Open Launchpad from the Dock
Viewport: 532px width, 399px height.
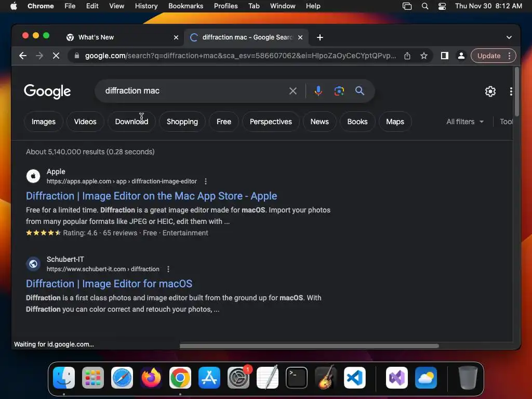pos(93,378)
